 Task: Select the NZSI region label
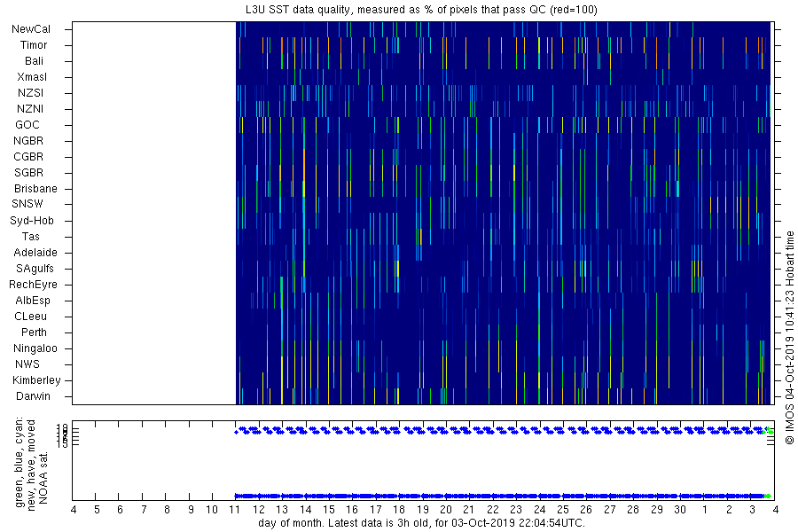click(30, 92)
